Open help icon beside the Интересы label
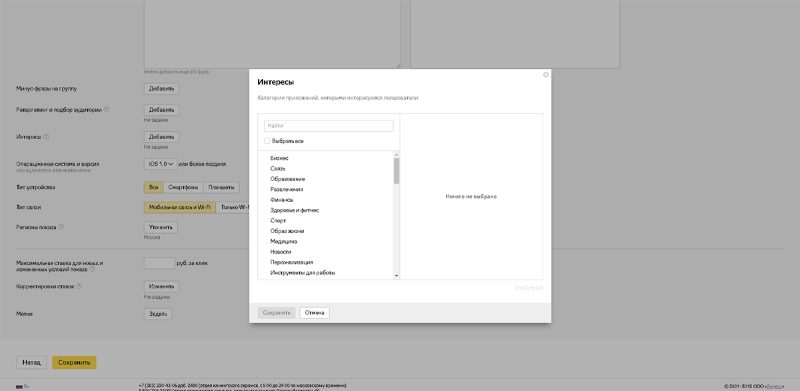 pos(46,136)
